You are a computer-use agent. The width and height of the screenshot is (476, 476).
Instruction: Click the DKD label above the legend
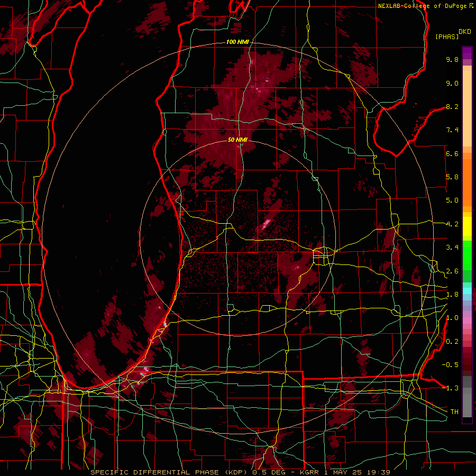tap(465, 32)
